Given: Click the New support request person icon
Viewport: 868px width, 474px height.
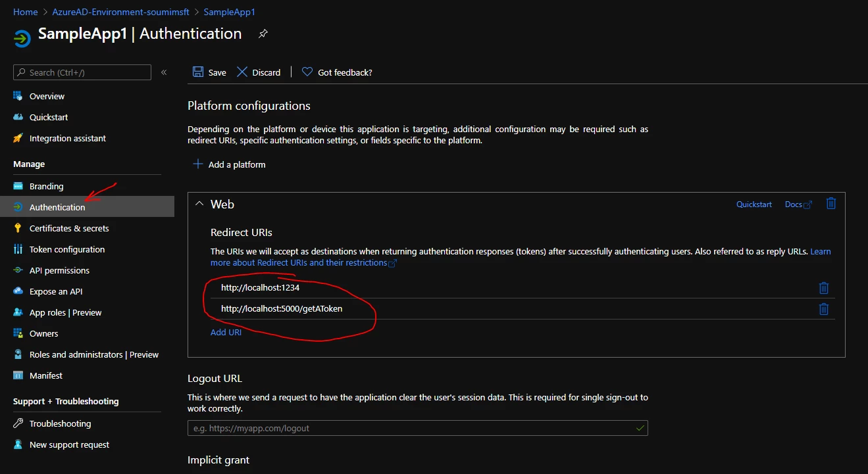Looking at the screenshot, I should pyautogui.click(x=18, y=444).
